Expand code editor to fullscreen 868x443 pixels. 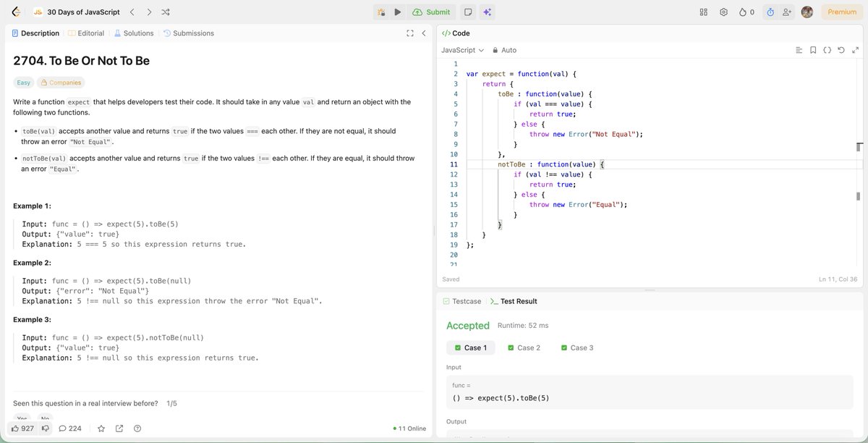(x=854, y=50)
